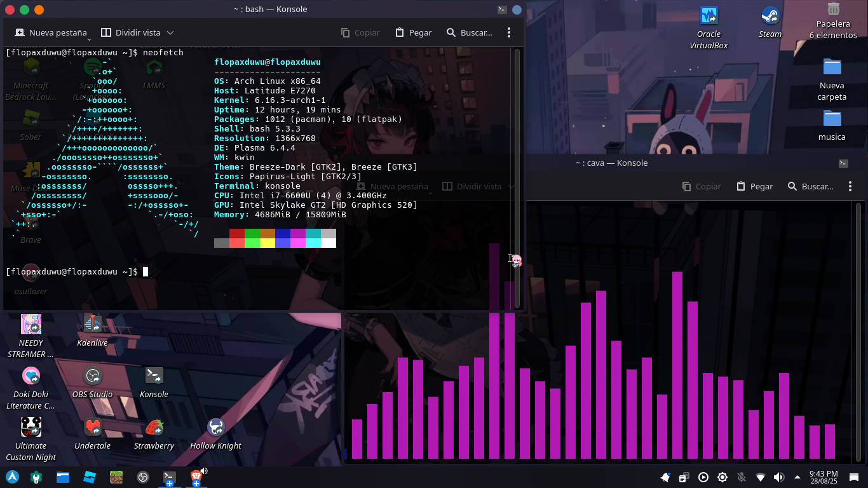Open brightness settings in system tray
This screenshot has height=488, width=868.
click(722, 477)
